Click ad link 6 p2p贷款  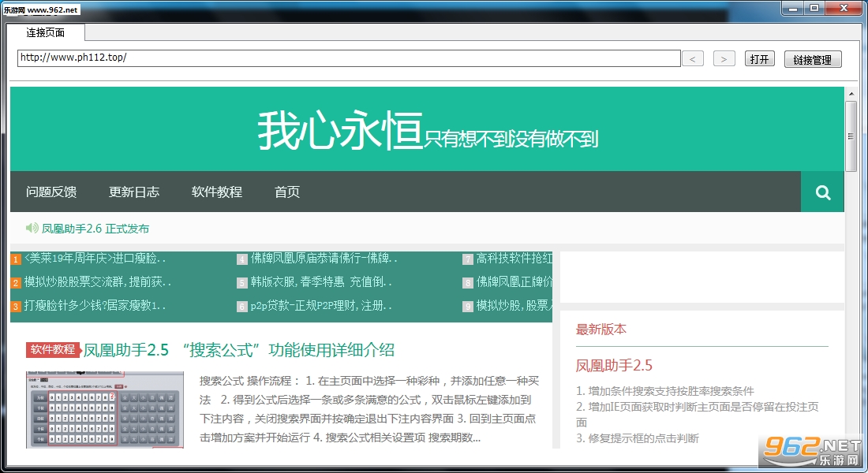click(x=320, y=305)
